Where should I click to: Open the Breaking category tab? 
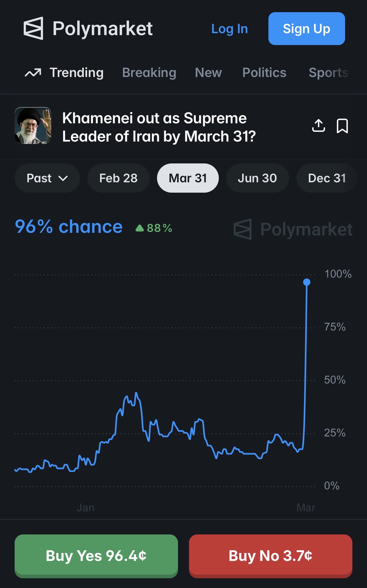point(149,73)
